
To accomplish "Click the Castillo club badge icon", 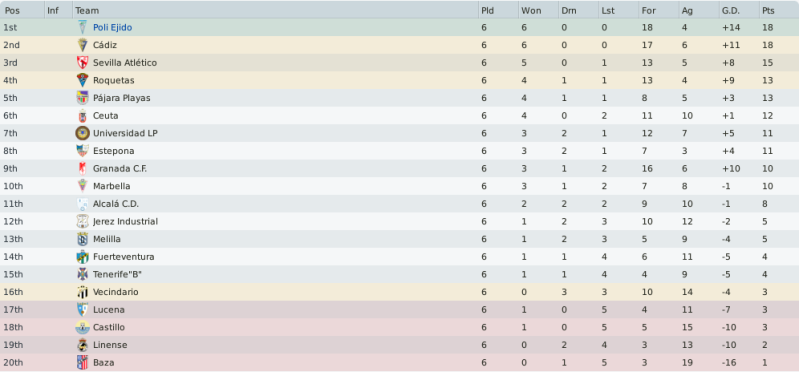I will tap(83, 327).
